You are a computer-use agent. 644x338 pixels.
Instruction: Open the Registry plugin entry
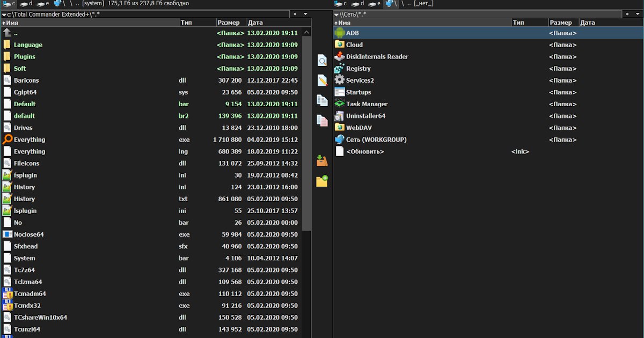click(488, 68)
